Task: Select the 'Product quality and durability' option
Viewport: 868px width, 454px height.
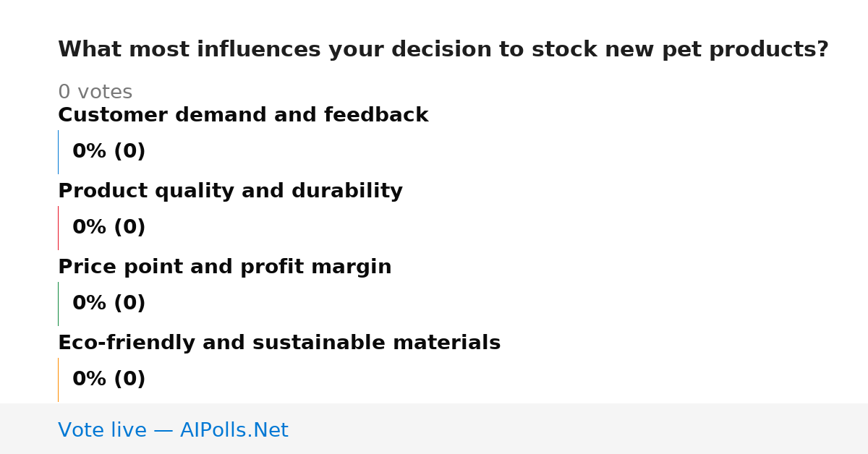Action: pos(230,192)
